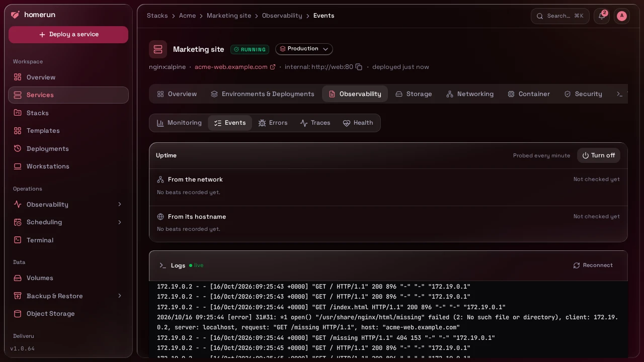The width and height of the screenshot is (644, 362).
Task: Click the Stacks sidebar icon
Action: 18,113
